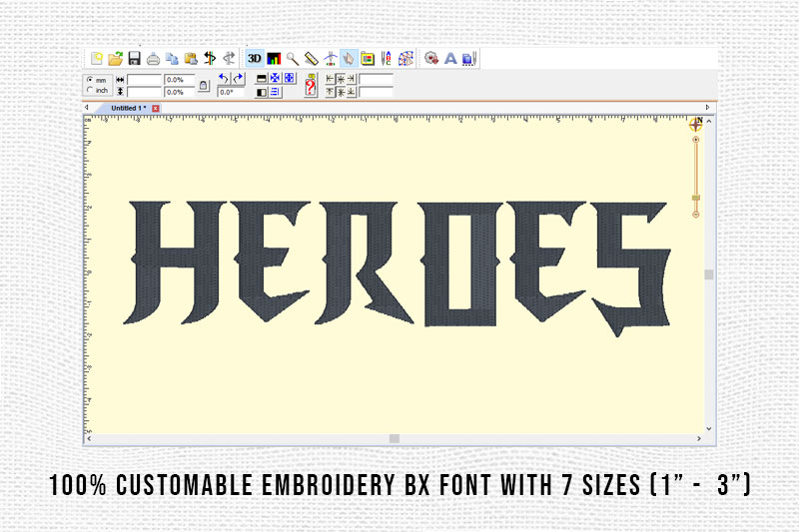Viewport: 799px width, 532px height.
Task: Click the rotation angle 0.0° field
Action: point(231,92)
